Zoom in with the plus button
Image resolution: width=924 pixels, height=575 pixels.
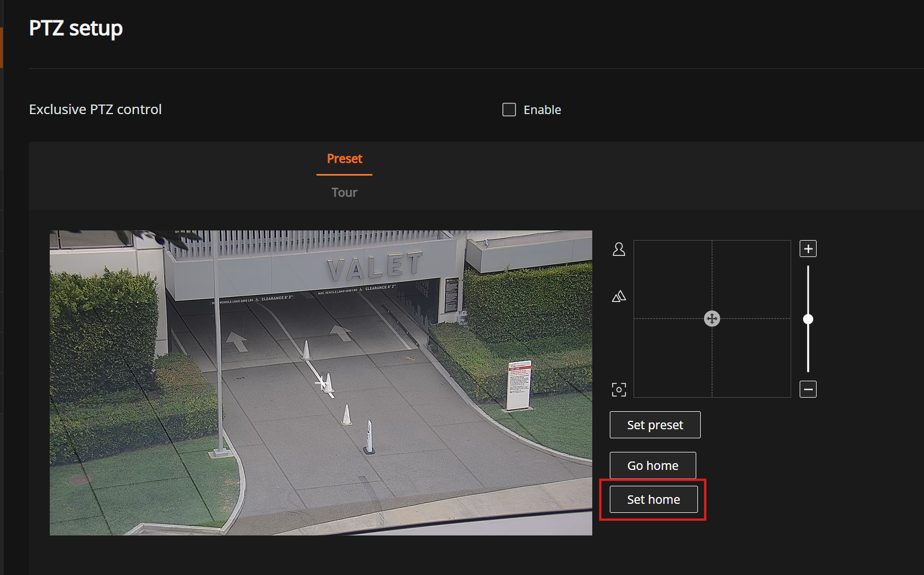[808, 249]
